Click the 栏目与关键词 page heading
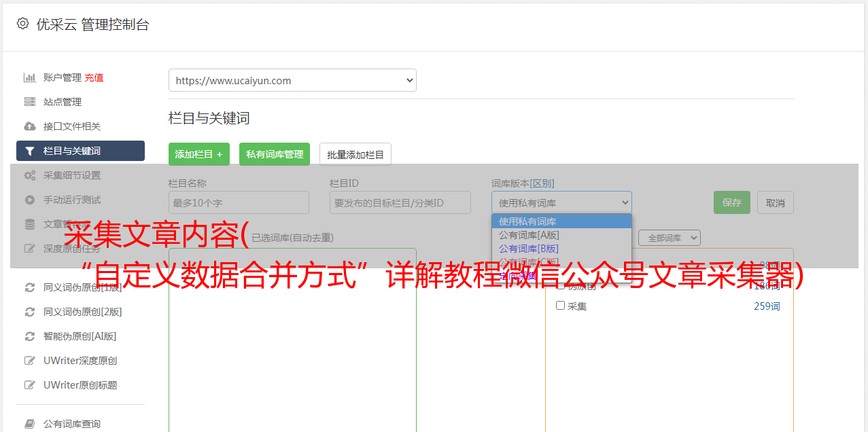868x432 pixels. click(209, 118)
